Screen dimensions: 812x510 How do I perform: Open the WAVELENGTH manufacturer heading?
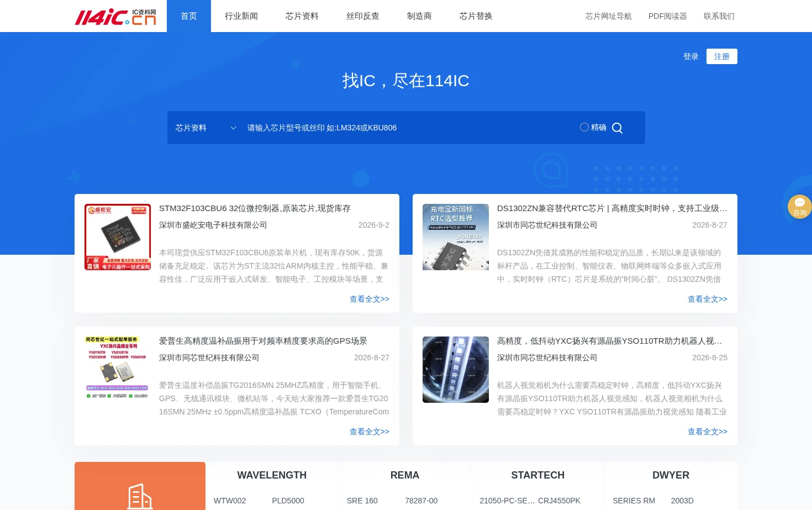click(x=272, y=475)
